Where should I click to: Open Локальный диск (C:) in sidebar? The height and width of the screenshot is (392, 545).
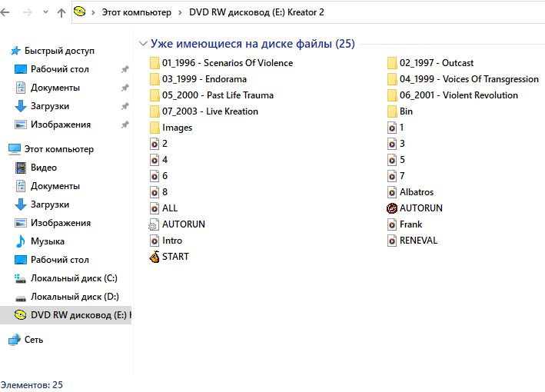[x=66, y=278]
